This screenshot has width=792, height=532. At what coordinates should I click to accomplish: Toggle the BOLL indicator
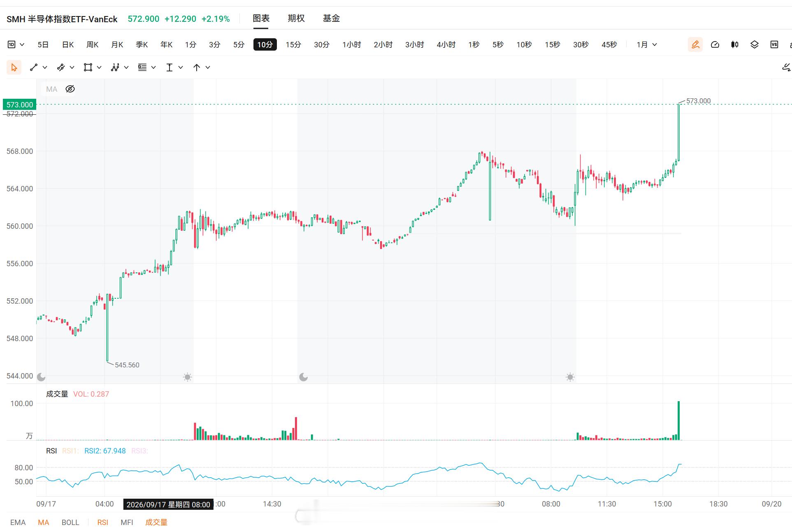pos(70,522)
